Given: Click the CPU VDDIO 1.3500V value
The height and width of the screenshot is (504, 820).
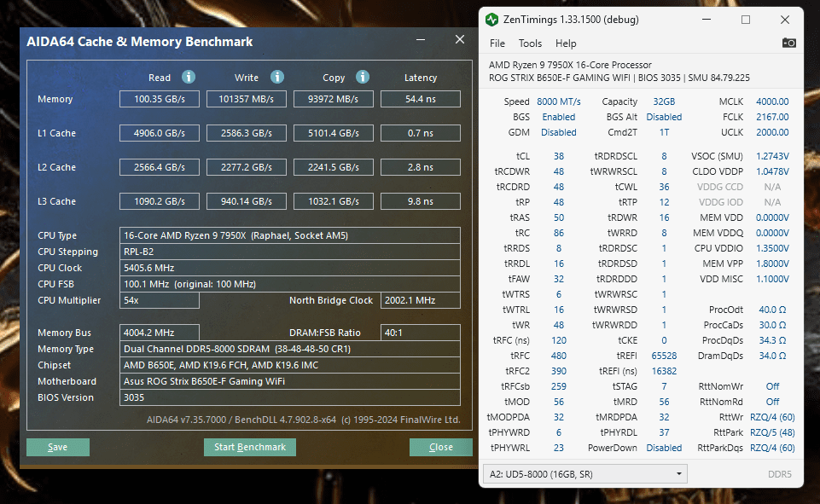Looking at the screenshot, I should [x=772, y=248].
